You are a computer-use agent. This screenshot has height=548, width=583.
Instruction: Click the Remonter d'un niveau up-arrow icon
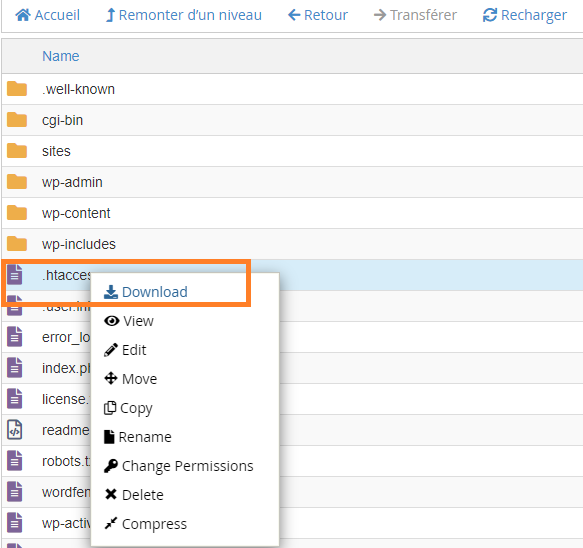click(110, 15)
